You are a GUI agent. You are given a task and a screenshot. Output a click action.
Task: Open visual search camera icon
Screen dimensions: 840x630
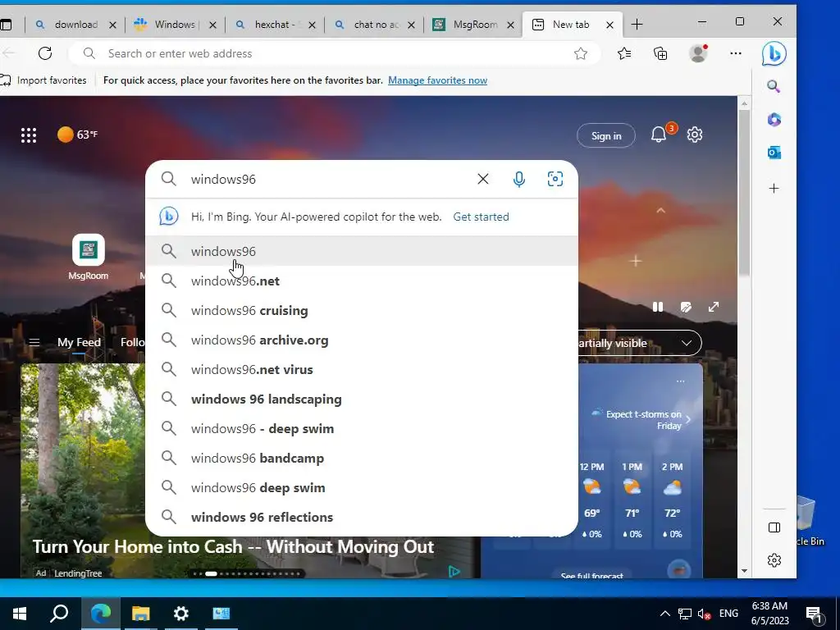pyautogui.click(x=555, y=179)
